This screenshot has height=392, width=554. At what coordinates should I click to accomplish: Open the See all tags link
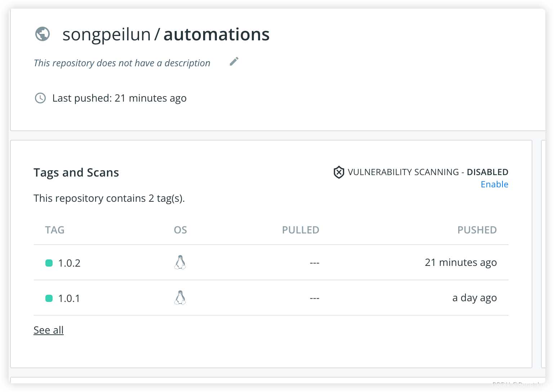pyautogui.click(x=49, y=330)
